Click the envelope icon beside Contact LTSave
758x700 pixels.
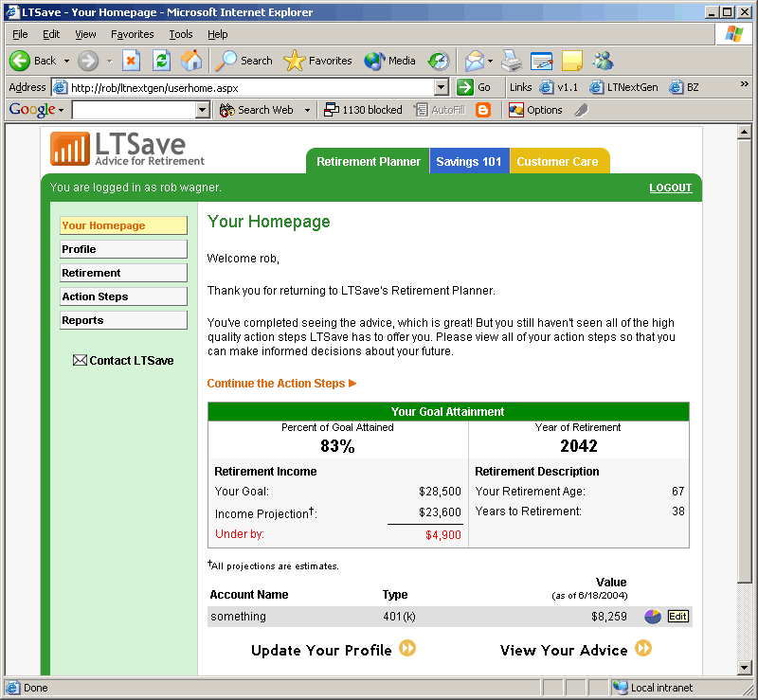pyautogui.click(x=80, y=360)
